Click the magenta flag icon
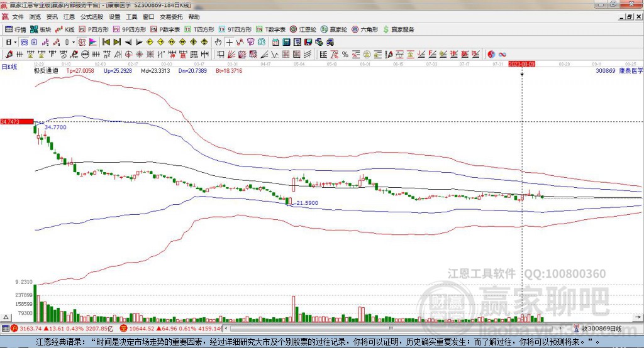Screen dimensions: 644x348 [x=93, y=42]
